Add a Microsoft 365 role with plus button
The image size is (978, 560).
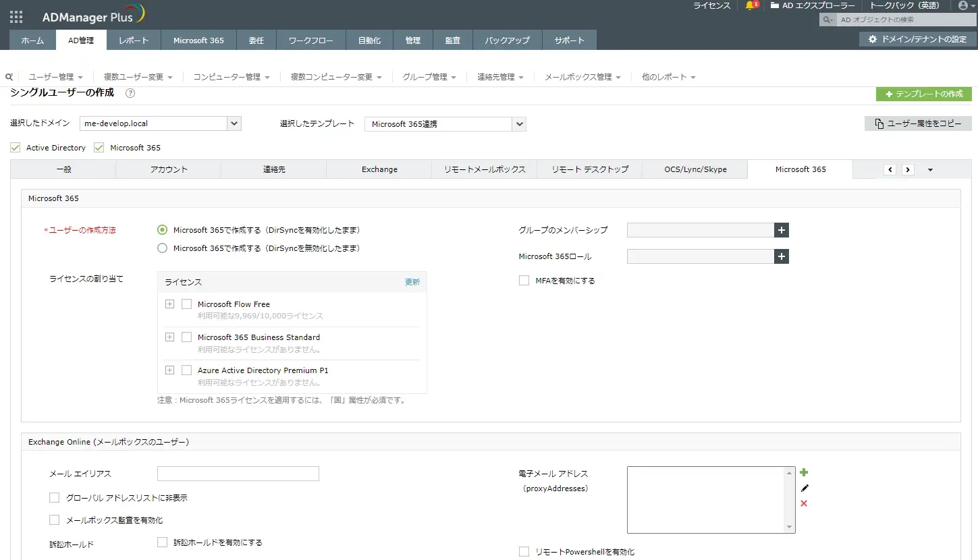(x=782, y=256)
